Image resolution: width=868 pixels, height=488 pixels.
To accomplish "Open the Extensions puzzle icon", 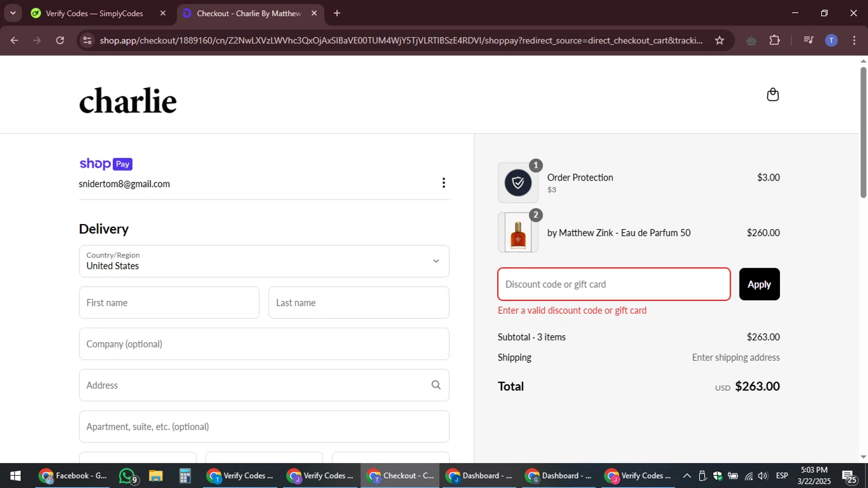I will [x=774, y=41].
